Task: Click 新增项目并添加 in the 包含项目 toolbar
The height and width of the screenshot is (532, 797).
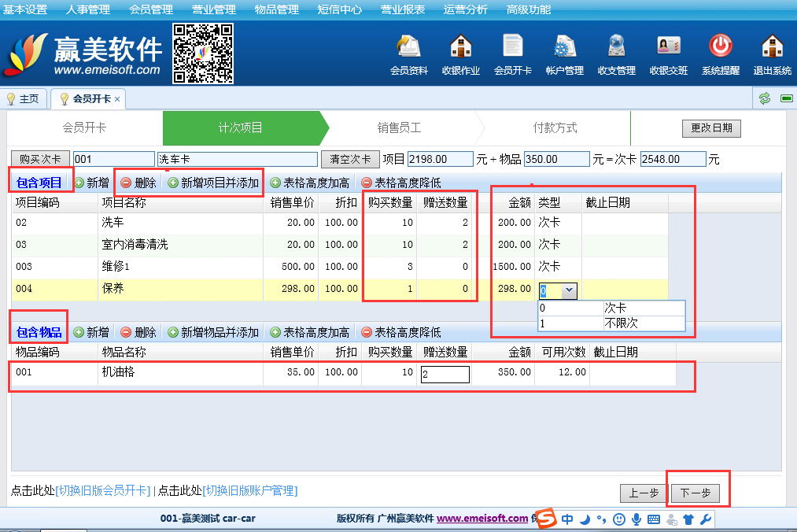Action: coord(213,183)
